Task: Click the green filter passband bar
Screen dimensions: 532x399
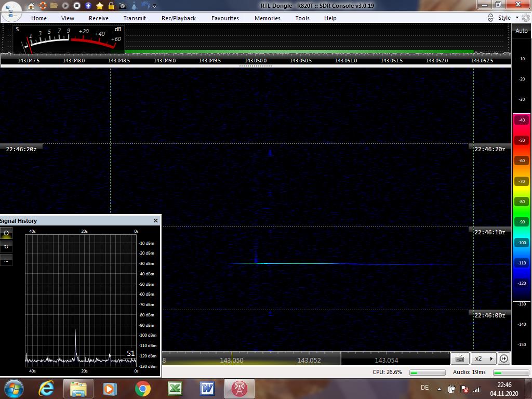Action: point(299,51)
